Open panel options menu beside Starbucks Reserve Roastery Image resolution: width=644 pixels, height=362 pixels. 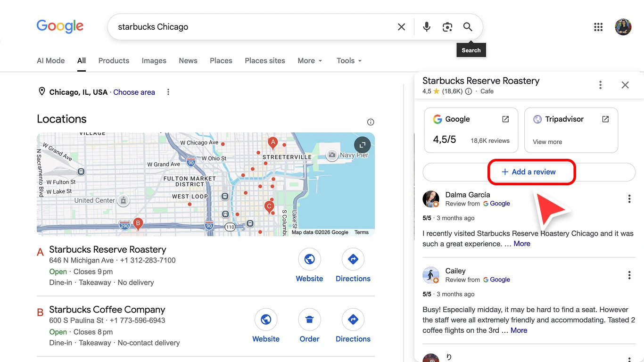click(600, 85)
